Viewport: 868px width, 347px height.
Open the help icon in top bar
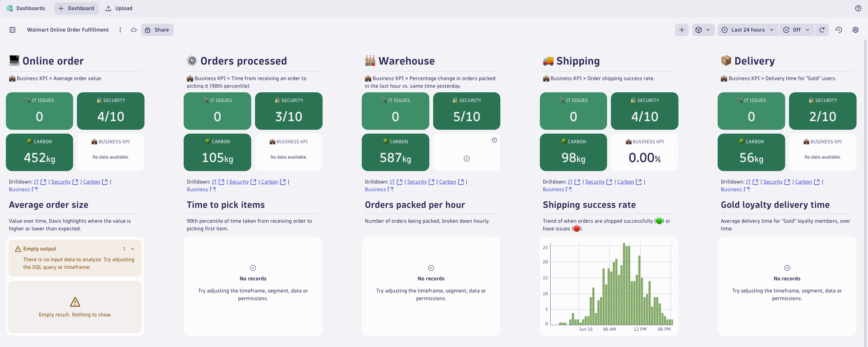click(x=858, y=8)
